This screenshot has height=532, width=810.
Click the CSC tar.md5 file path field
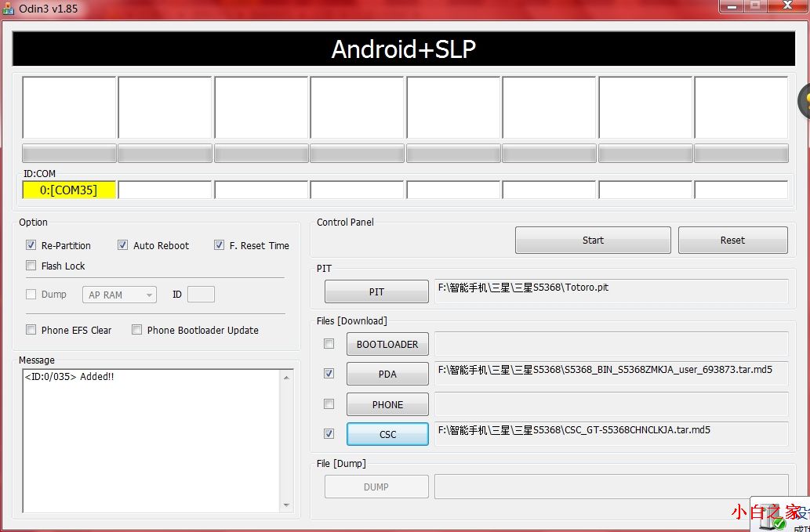[611, 434]
